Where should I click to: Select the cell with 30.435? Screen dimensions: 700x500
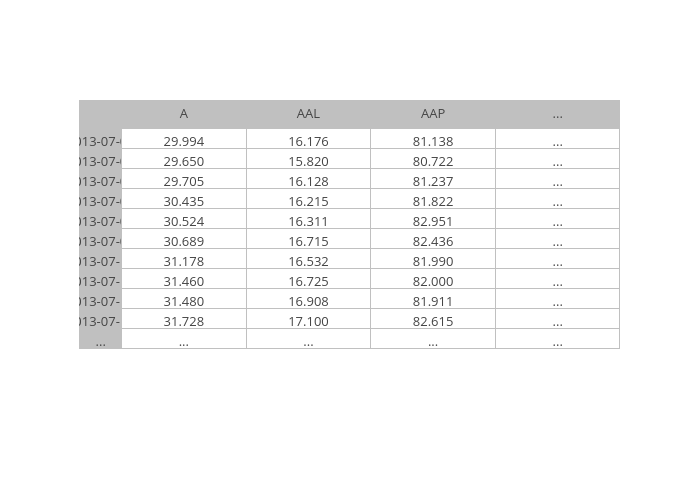[184, 201]
